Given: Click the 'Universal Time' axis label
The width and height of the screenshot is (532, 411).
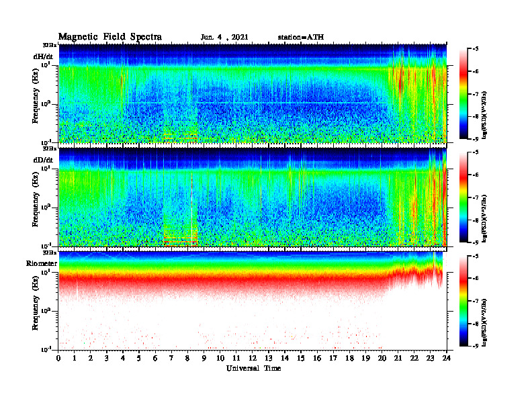Looking at the screenshot, I should pos(253,368).
